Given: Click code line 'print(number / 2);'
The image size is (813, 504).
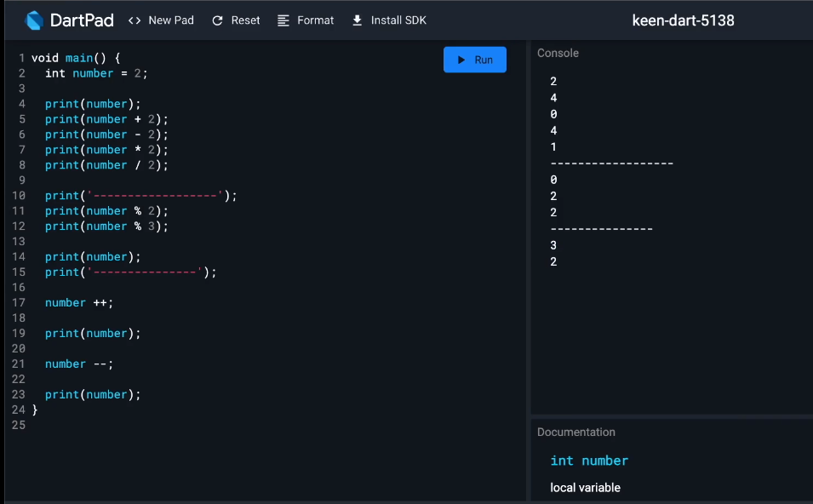Looking at the screenshot, I should [106, 165].
